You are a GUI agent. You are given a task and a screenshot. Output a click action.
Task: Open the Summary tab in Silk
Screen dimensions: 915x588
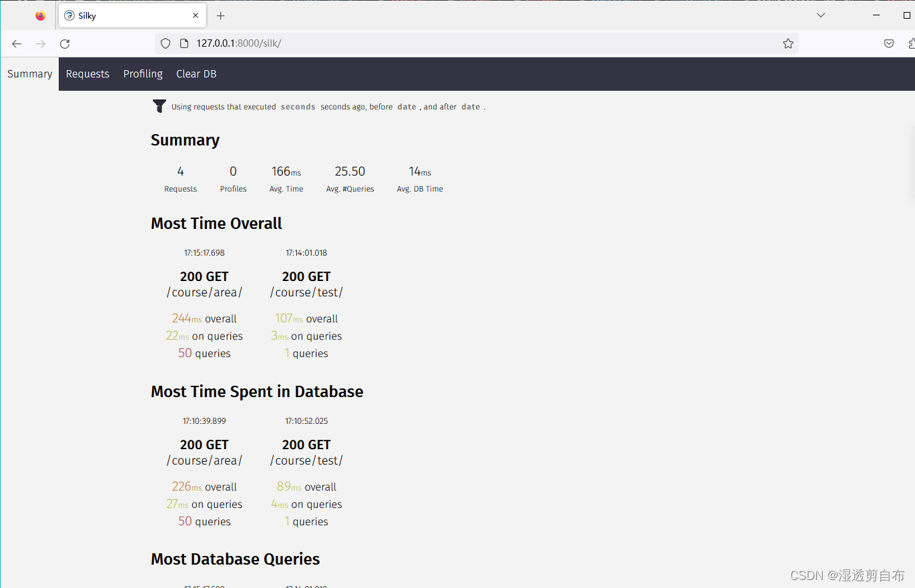pos(29,74)
